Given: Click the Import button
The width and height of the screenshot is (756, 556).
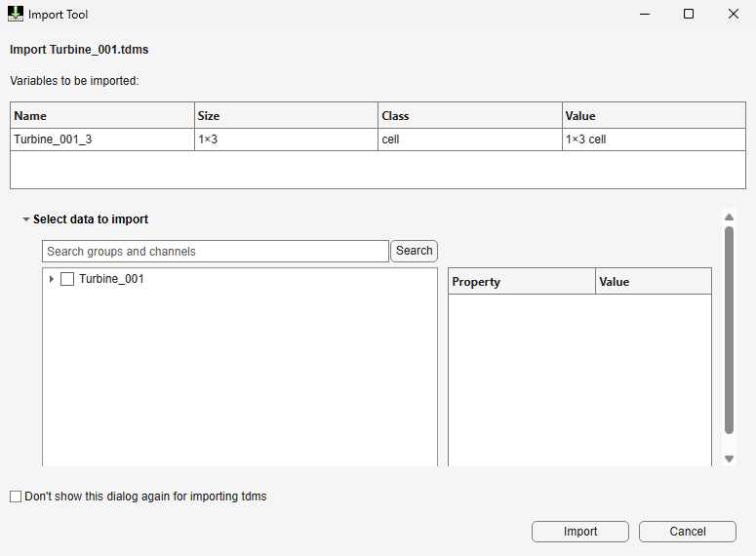Looking at the screenshot, I should tap(580, 532).
